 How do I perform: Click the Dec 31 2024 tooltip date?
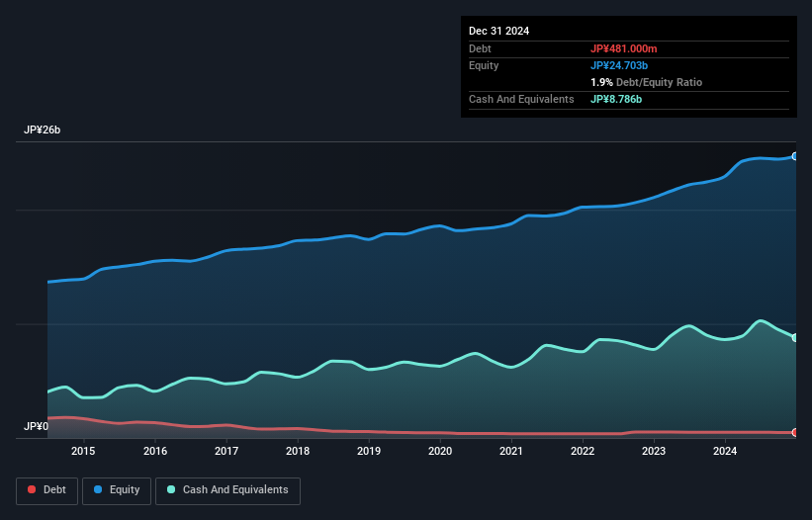498,31
